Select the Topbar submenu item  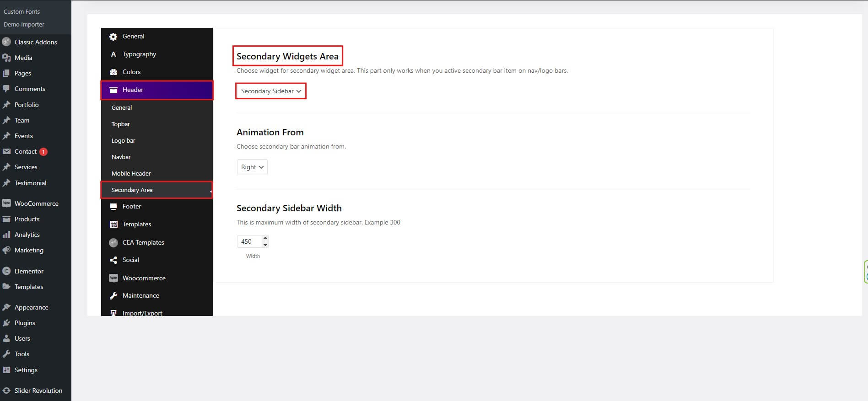[x=121, y=124]
